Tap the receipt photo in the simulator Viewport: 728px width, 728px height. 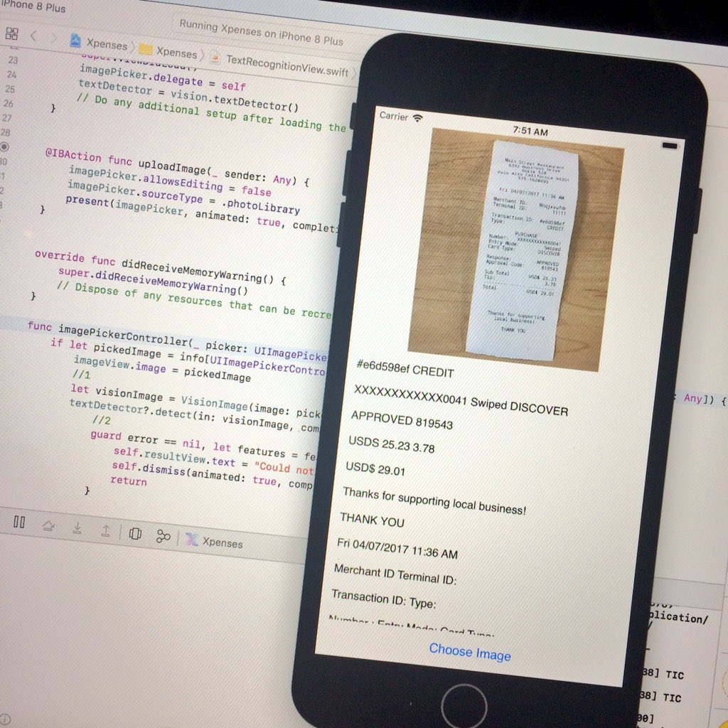coord(515,251)
